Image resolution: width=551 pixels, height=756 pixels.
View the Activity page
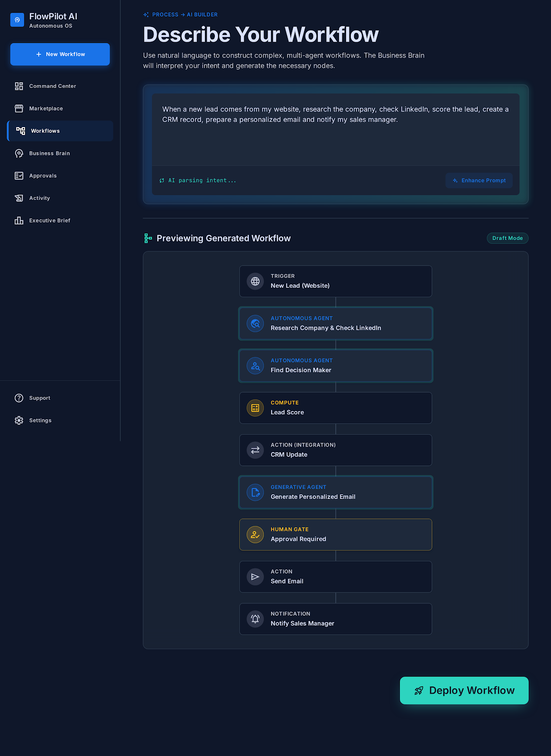click(60, 198)
